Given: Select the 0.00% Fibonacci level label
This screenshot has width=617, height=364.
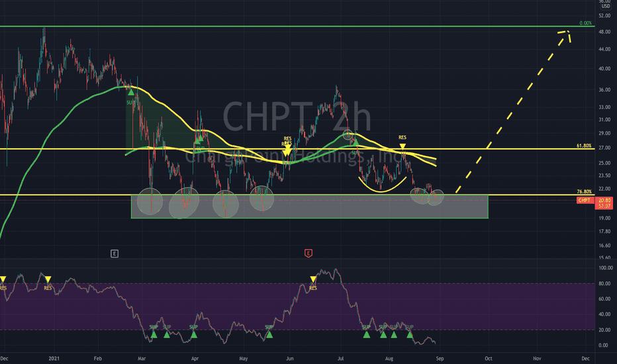Looking at the screenshot, I should click(x=585, y=23).
